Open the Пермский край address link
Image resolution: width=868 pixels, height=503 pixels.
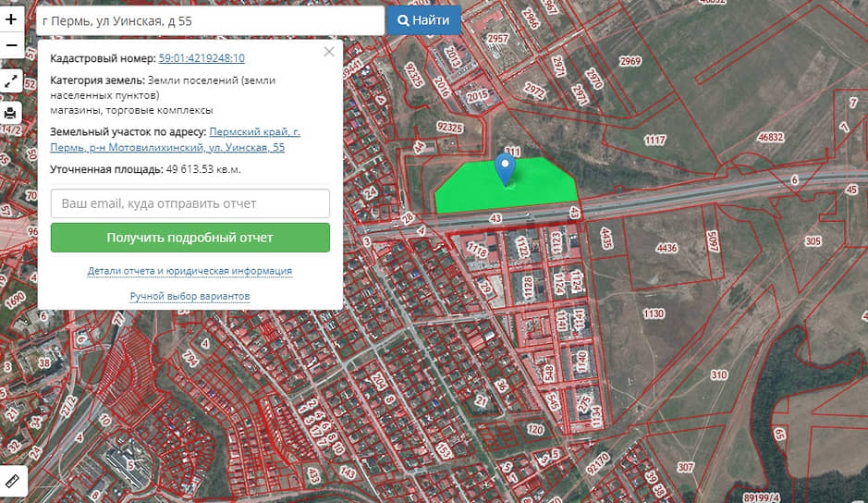pyautogui.click(x=254, y=132)
